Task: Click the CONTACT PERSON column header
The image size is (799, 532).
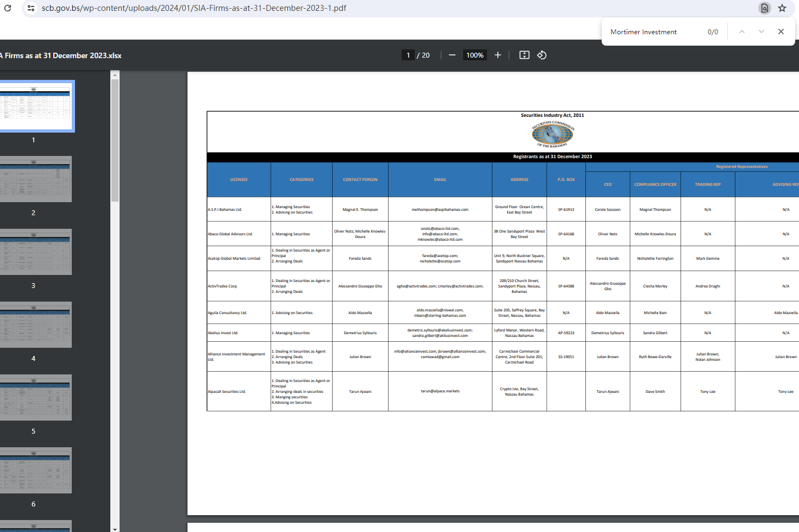Action: coord(360,179)
